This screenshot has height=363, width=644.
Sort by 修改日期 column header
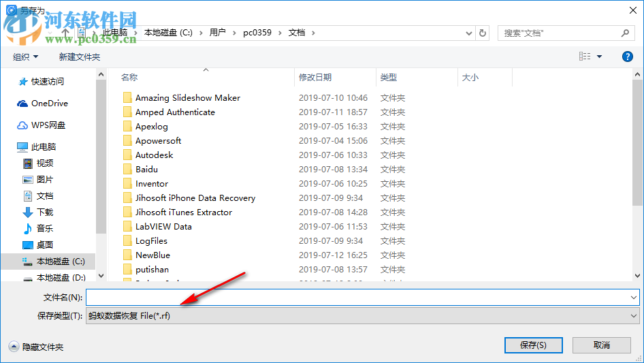[315, 77]
